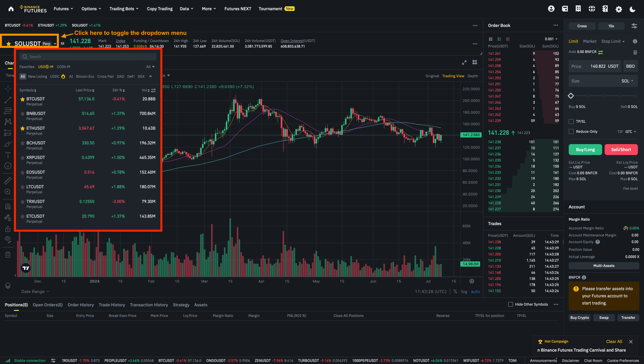Select the trend line drawing tool
Viewport: 644px width, 364px height.
(8, 100)
